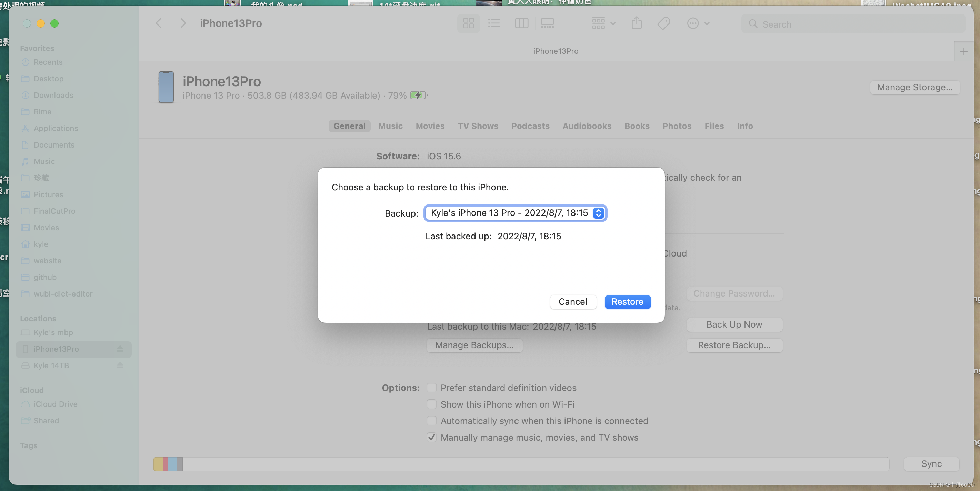Uncheck Manually manage music, movies, TV shows
The height and width of the screenshot is (491, 980).
click(x=431, y=437)
